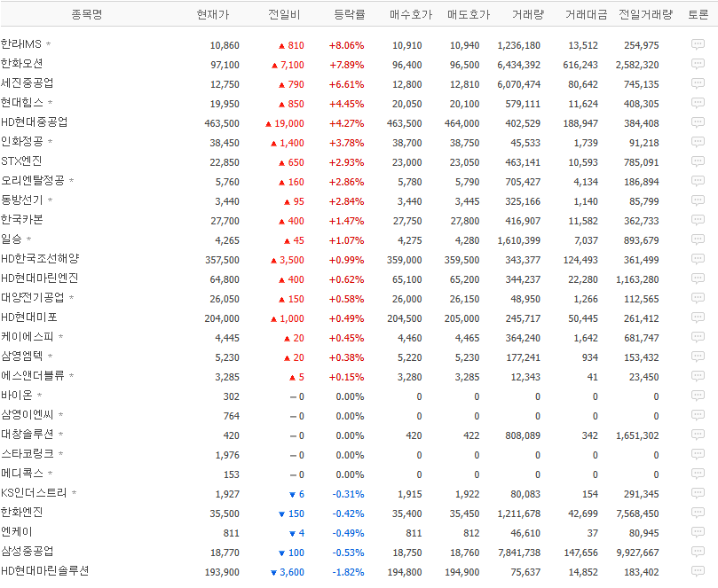Open discussion icon for HD현대미포 row
718x588 pixels.
click(x=698, y=318)
